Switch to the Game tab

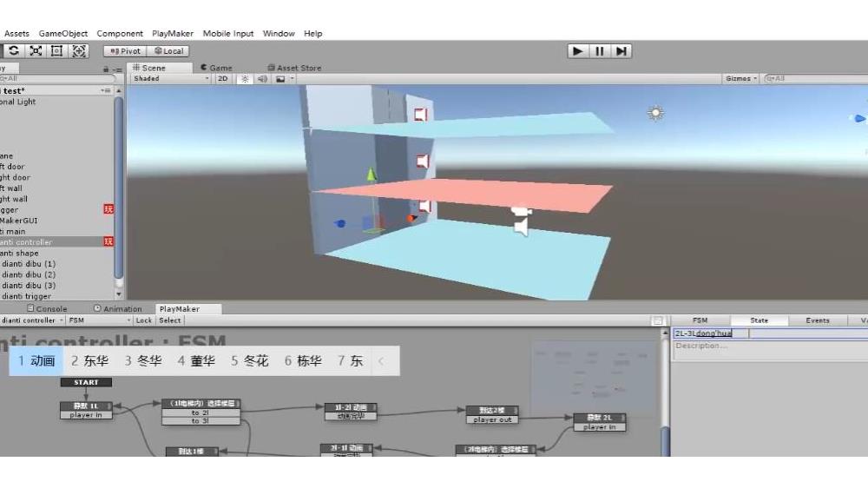point(216,68)
